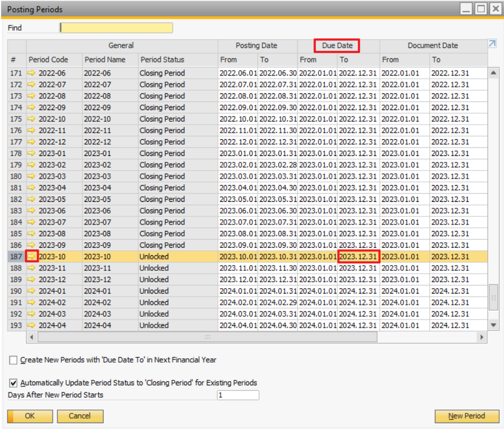Open link arrow for period 2023-09
Screen dimensions: 504x429
(x=31, y=245)
